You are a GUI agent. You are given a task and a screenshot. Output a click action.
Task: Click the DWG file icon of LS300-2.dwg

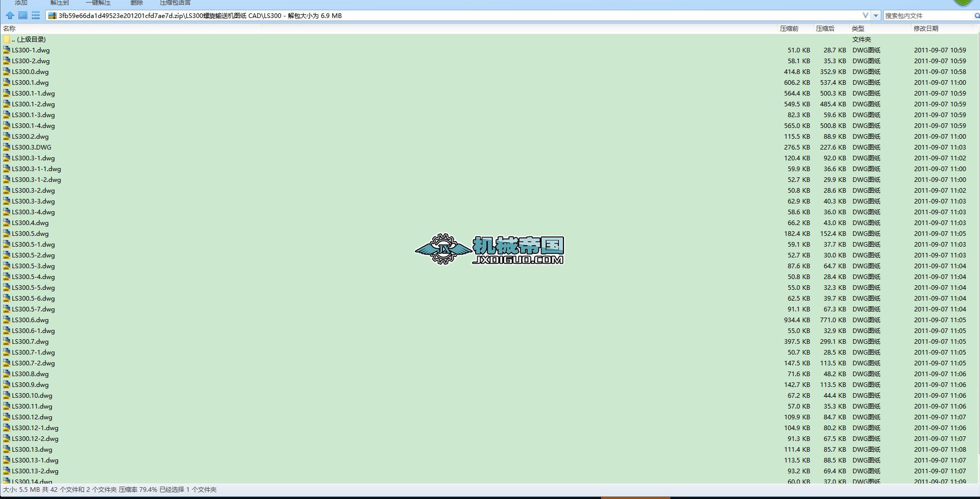[6, 61]
